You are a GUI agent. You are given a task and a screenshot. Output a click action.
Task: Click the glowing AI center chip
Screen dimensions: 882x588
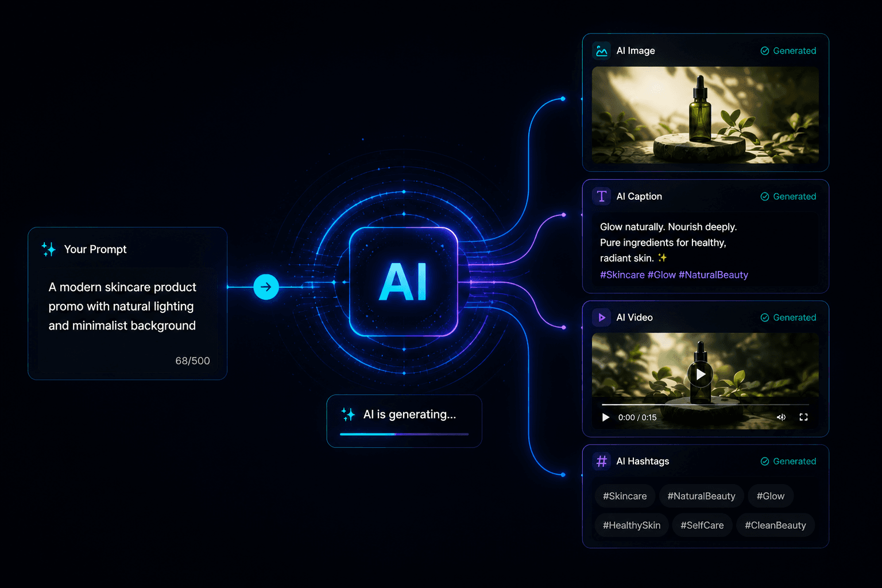tap(404, 282)
